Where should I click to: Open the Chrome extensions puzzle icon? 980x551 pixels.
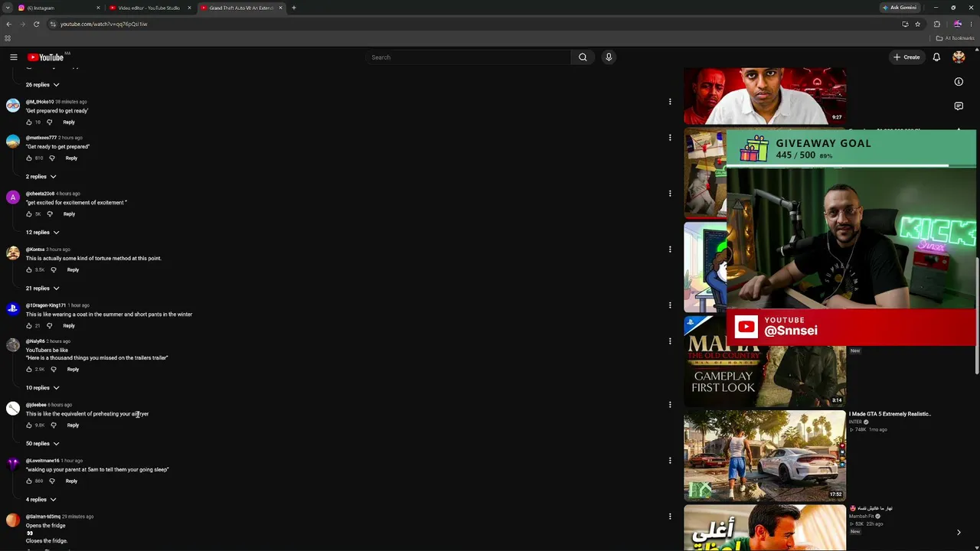pos(936,24)
